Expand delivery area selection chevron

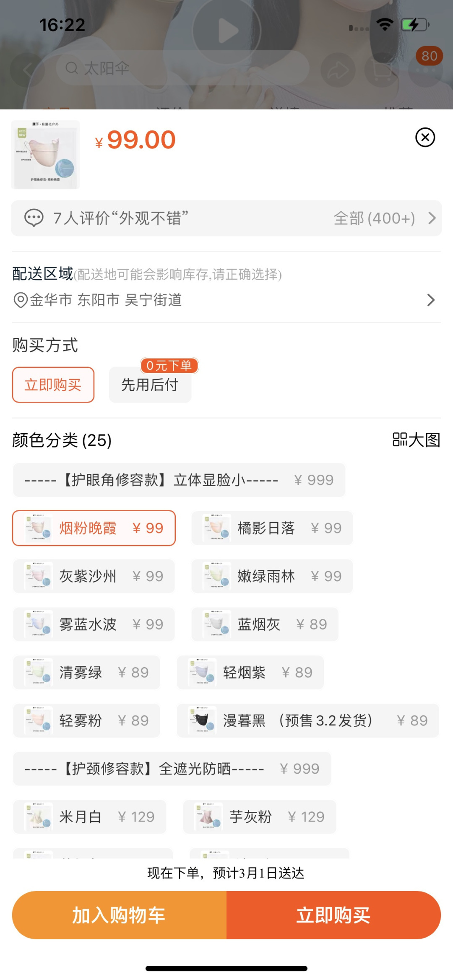pos(431,300)
